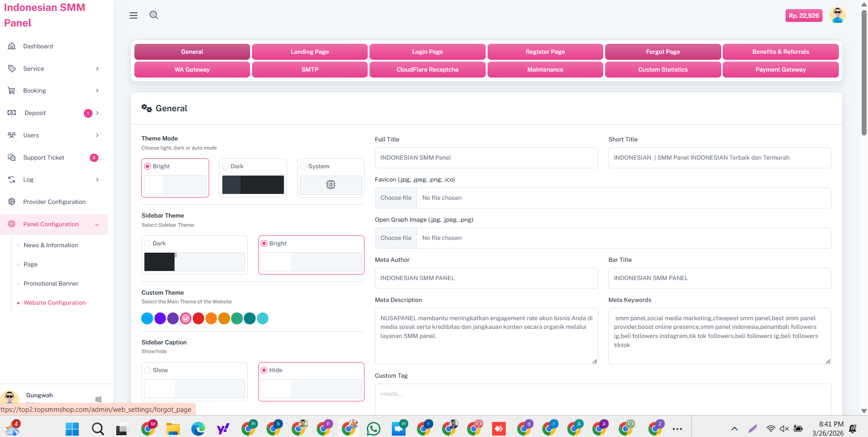Pick the red custom theme color
Image resolution: width=868 pixels, height=437 pixels.
tap(198, 318)
